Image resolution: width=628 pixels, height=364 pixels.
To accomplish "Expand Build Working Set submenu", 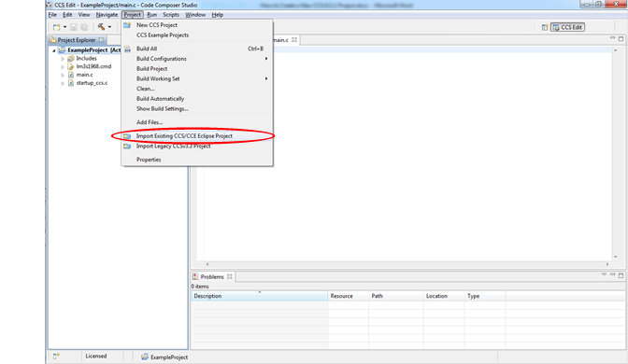I will coord(197,78).
